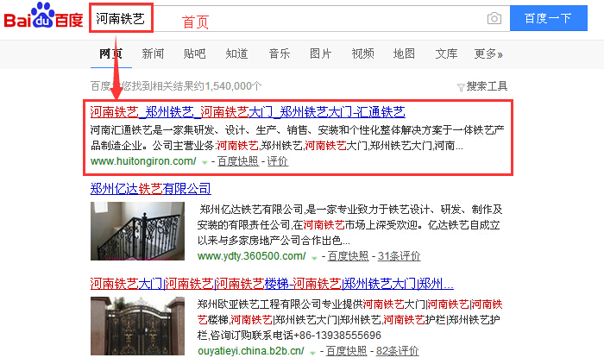Image resolution: width=604 pixels, height=364 pixels.
Task: Open 河南铁艺大门|河南铁艺楼梯 result title
Action: 272,284
